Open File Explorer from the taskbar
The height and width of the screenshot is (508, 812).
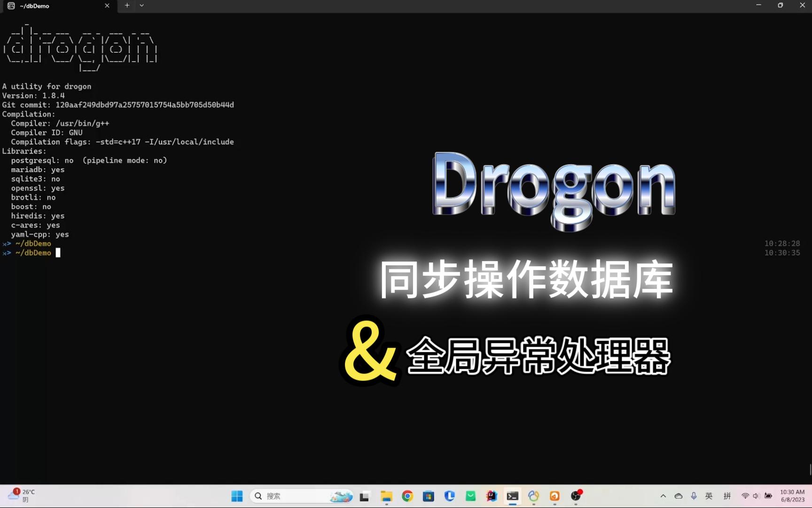[386, 496]
